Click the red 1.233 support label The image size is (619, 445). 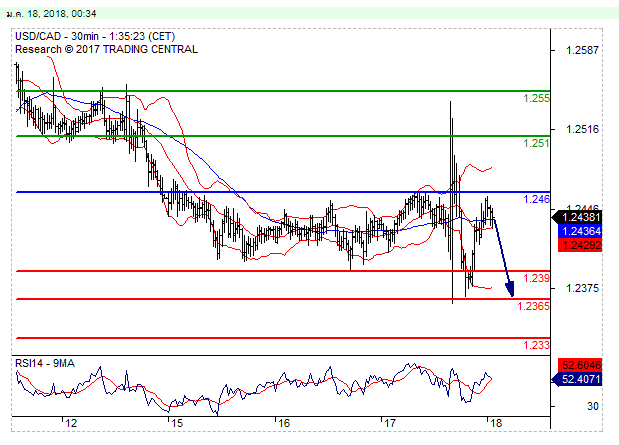click(536, 345)
